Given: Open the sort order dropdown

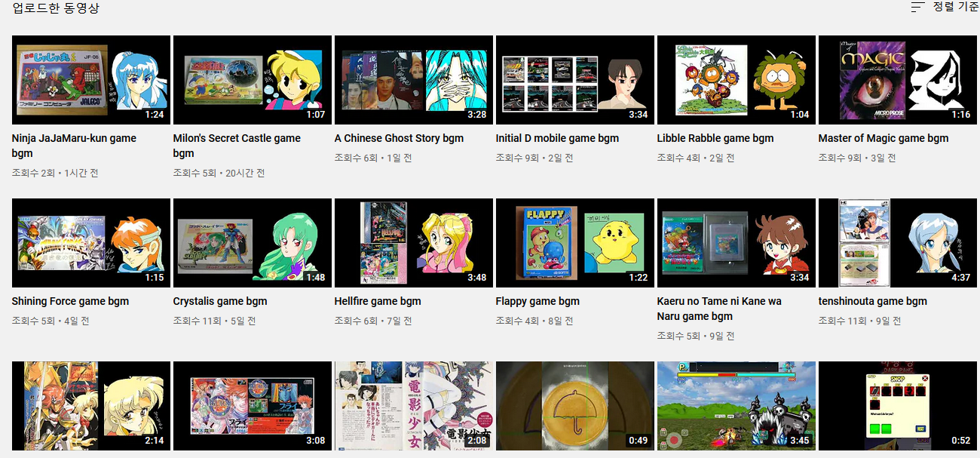Looking at the screenshot, I should (945, 7).
